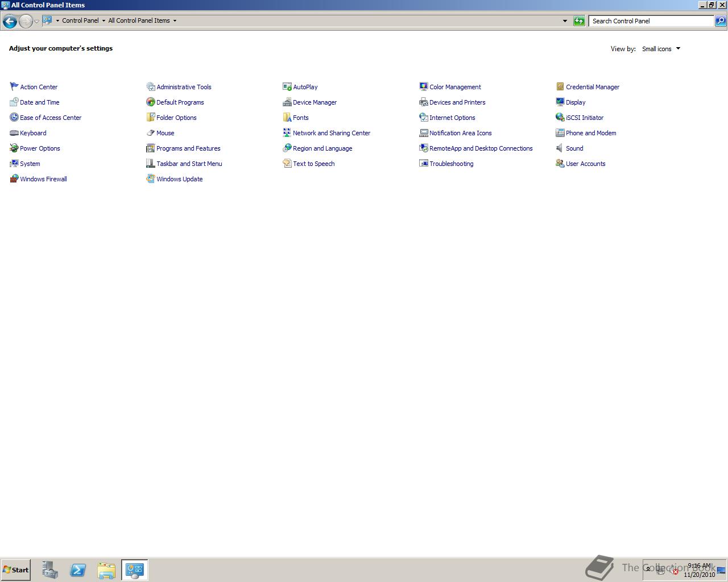Expand the arrow after All Control Panel Items
Image resolution: width=728 pixels, height=582 pixels.
click(x=175, y=20)
